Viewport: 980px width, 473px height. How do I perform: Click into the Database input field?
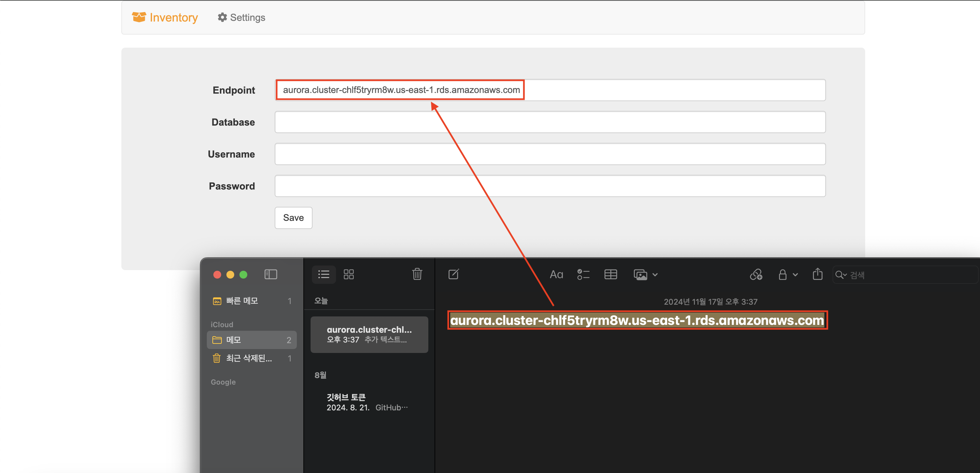(x=550, y=122)
